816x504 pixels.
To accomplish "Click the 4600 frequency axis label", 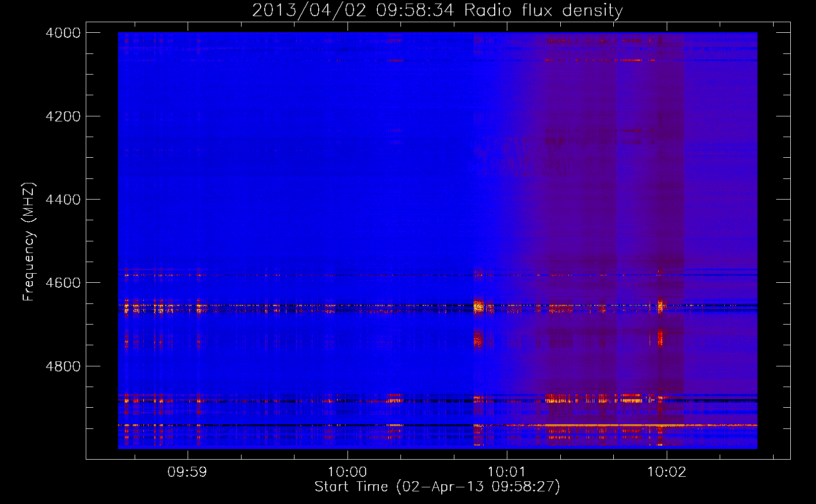I will (63, 283).
